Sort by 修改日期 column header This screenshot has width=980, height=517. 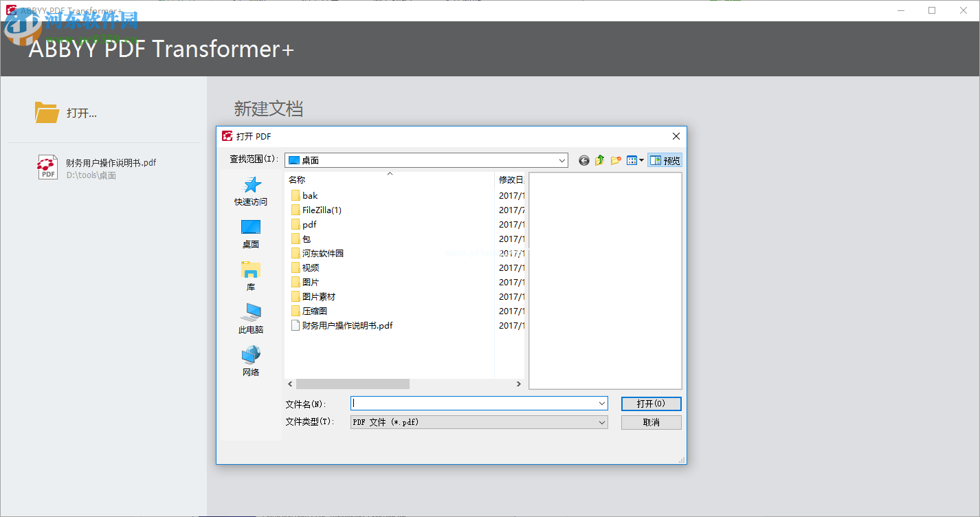click(x=510, y=179)
